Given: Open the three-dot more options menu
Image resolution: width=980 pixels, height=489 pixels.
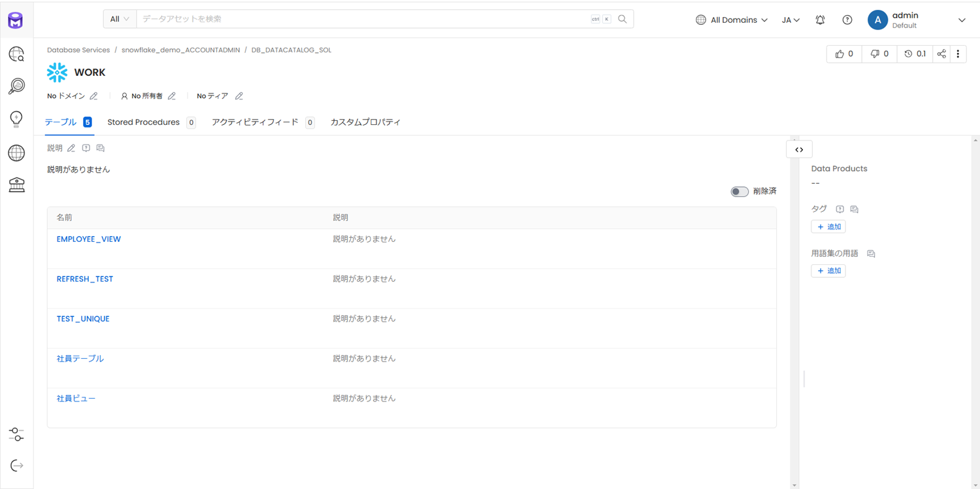Looking at the screenshot, I should click(x=958, y=54).
